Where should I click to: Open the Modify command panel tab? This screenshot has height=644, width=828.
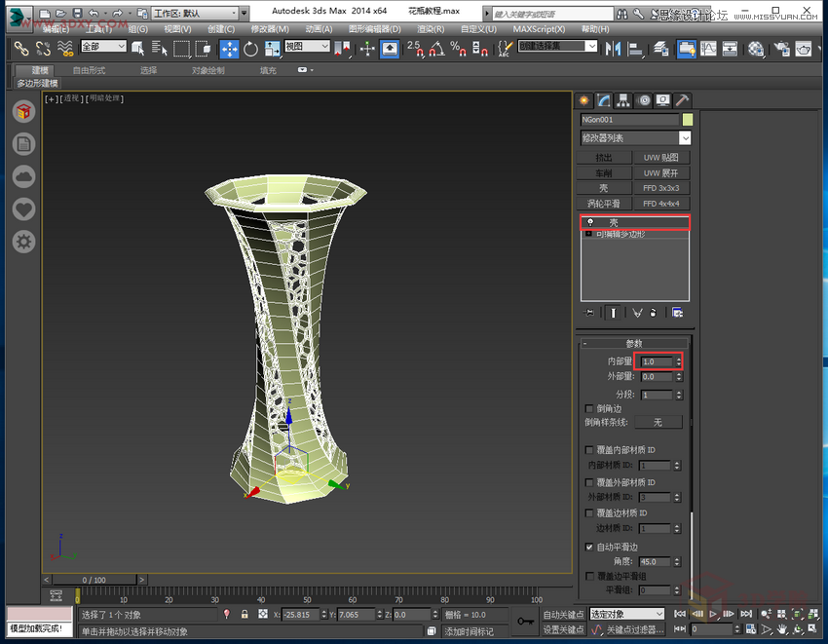coord(604,100)
